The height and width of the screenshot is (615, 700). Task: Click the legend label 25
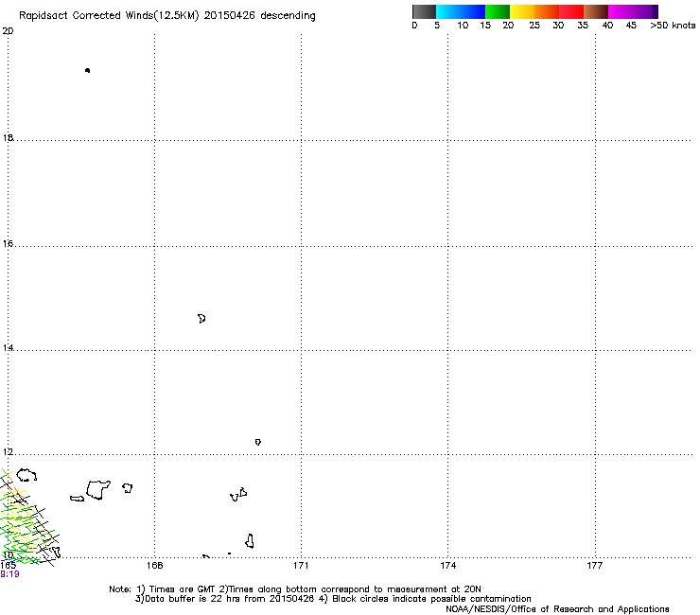coord(534,26)
